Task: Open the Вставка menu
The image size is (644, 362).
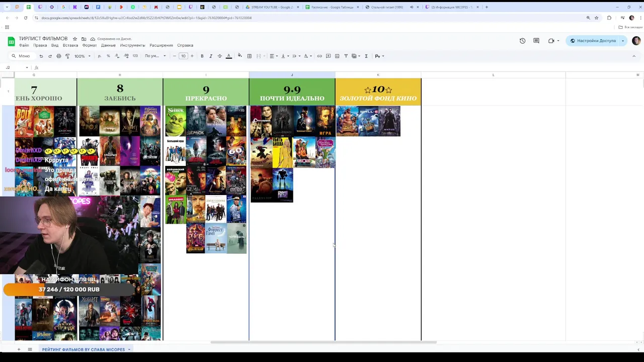Action: point(70,45)
